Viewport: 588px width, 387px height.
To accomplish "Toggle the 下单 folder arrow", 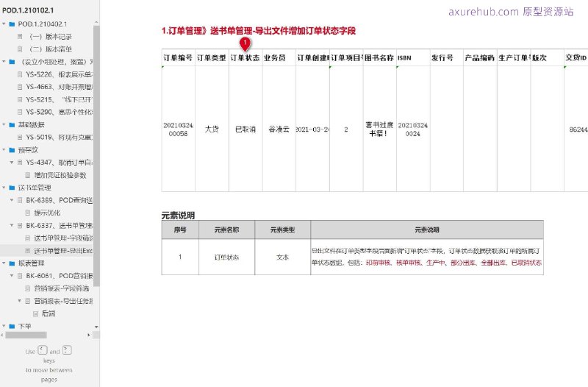I will coord(4,326).
